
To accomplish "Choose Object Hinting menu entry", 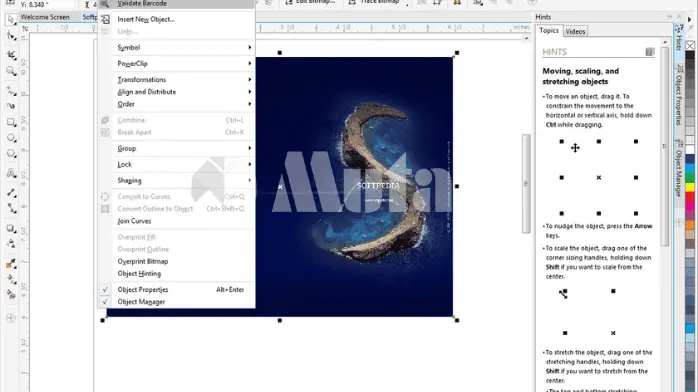I will click(177, 273).
